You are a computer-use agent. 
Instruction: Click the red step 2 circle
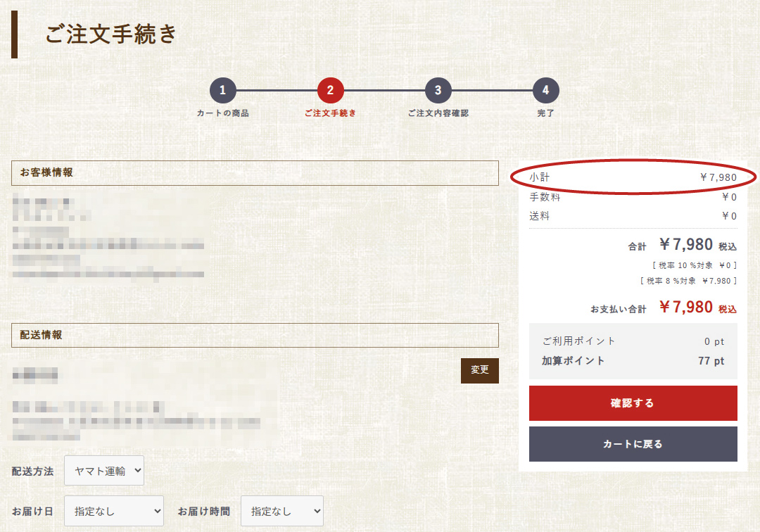(x=330, y=90)
